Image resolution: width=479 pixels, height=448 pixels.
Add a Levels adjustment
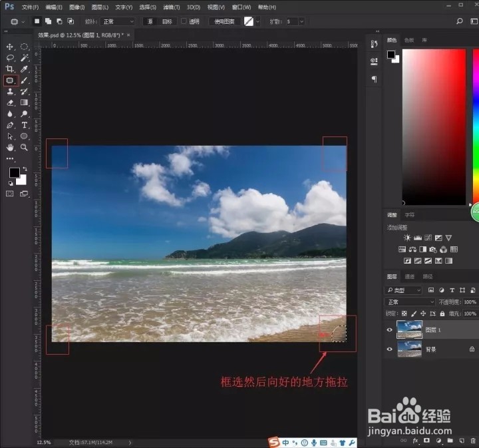[x=418, y=238]
